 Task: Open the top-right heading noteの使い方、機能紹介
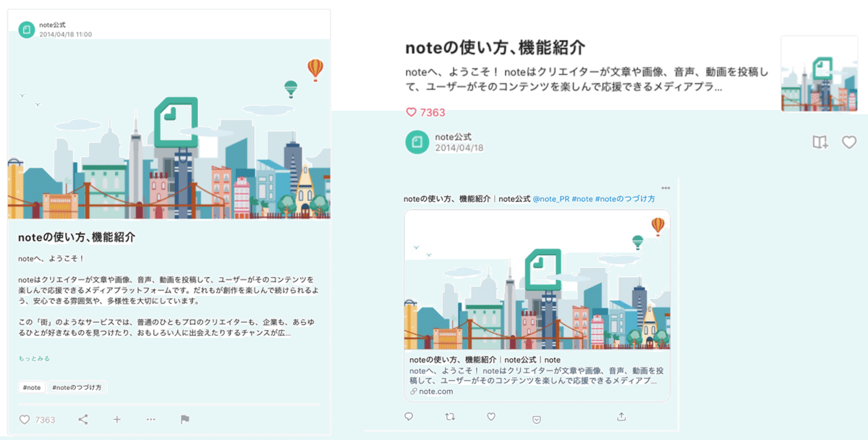[x=495, y=48]
